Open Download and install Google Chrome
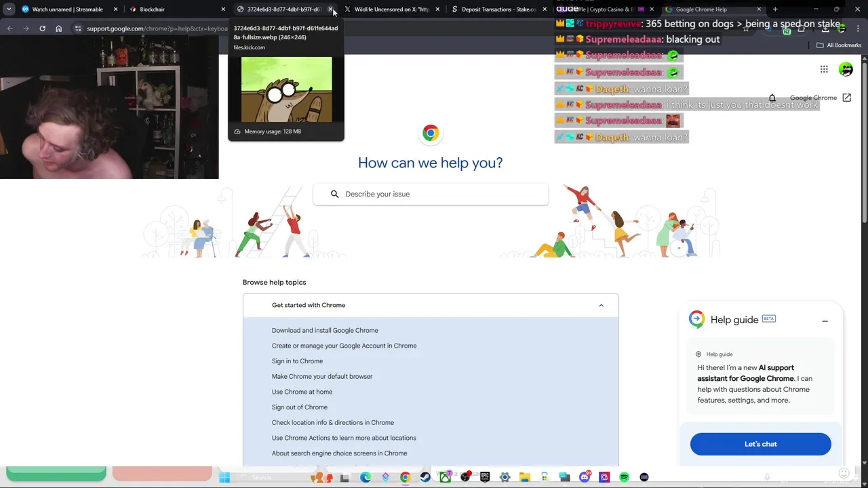 pos(325,330)
